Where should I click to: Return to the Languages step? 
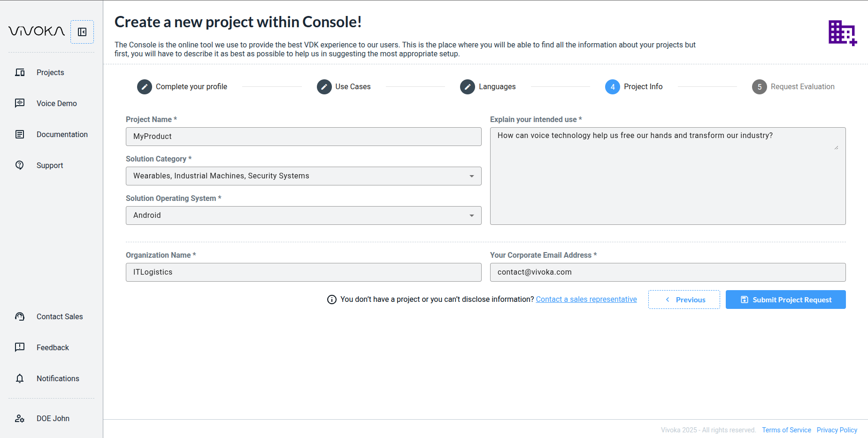coord(468,87)
